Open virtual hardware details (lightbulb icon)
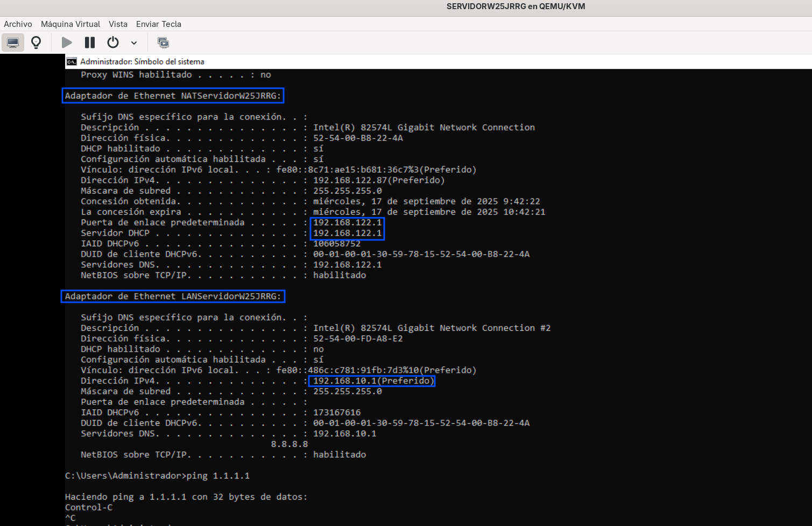This screenshot has width=812, height=526. 36,42
